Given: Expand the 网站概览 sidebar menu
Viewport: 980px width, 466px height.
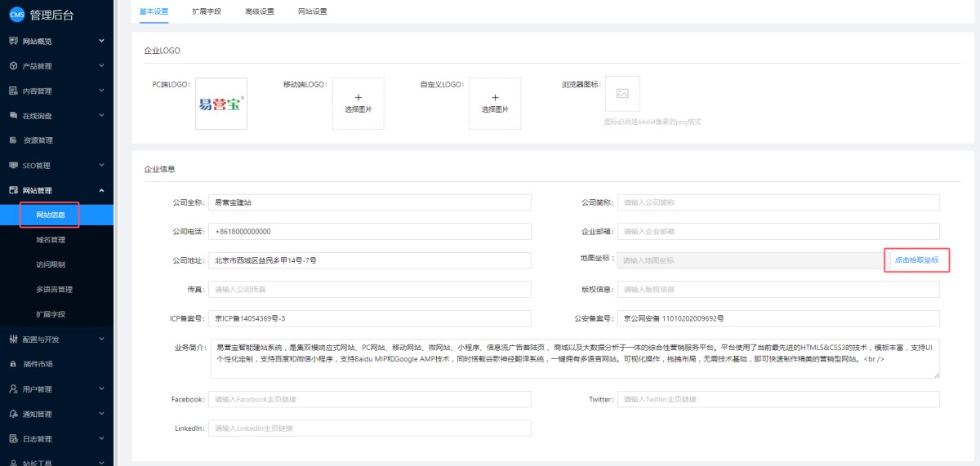Looking at the screenshot, I should point(56,41).
